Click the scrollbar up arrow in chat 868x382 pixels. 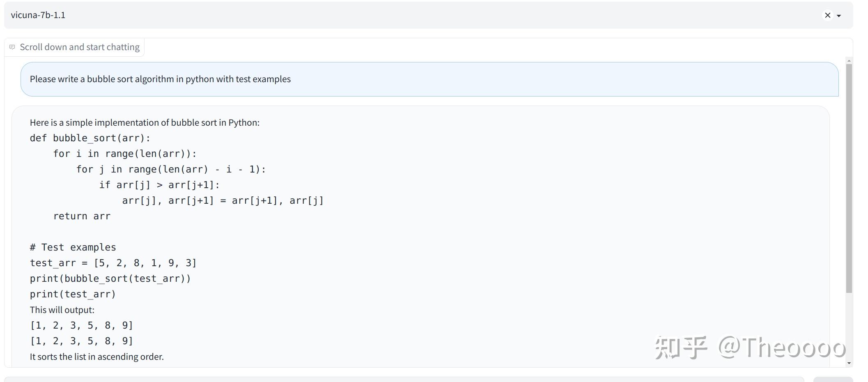tap(849, 61)
